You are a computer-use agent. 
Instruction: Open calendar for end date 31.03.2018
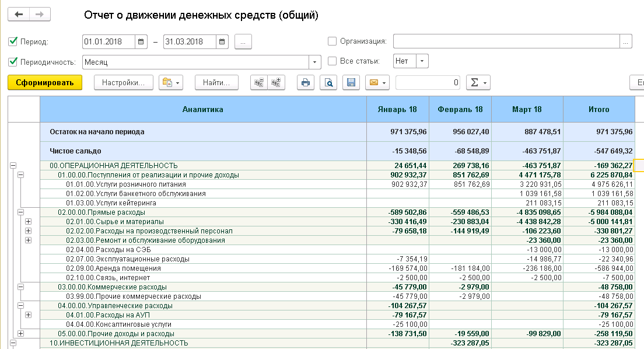click(222, 41)
